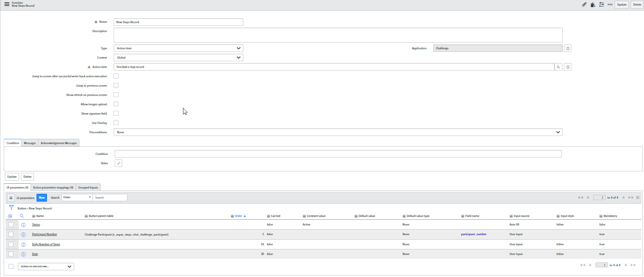The width and height of the screenshot is (644, 277).
Task: Focus the Condition input field
Action: tap(338, 154)
